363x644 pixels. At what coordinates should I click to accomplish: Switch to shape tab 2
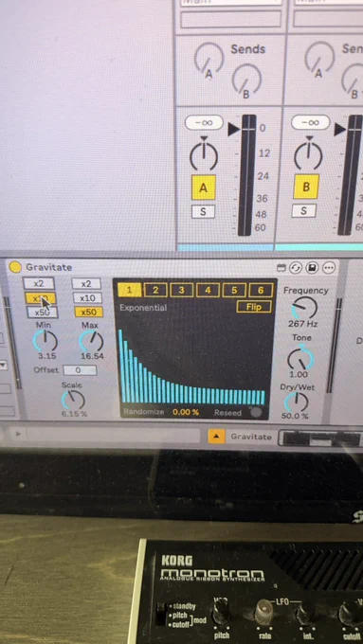click(x=155, y=291)
